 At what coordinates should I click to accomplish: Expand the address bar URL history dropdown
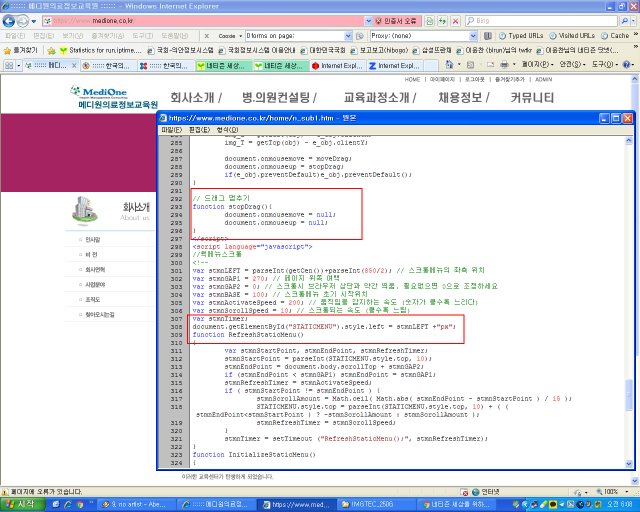pos(368,21)
